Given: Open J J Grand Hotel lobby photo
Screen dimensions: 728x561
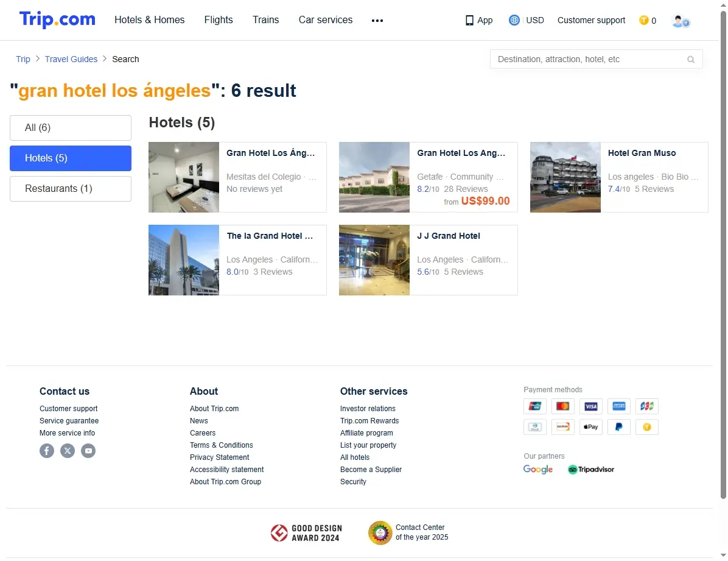Looking at the screenshot, I should pyautogui.click(x=374, y=260).
